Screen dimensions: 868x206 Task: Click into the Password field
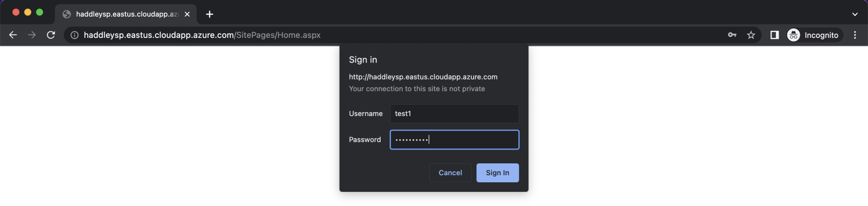454,140
